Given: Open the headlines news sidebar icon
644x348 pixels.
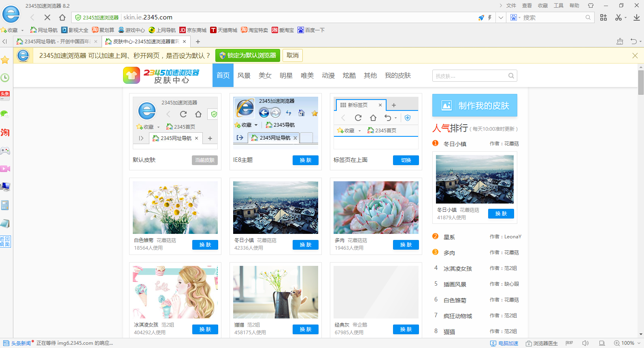Looking at the screenshot, I should [5, 96].
